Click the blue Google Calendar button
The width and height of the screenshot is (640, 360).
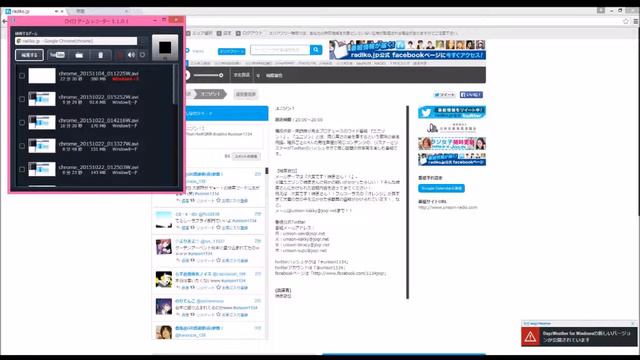tap(441, 188)
